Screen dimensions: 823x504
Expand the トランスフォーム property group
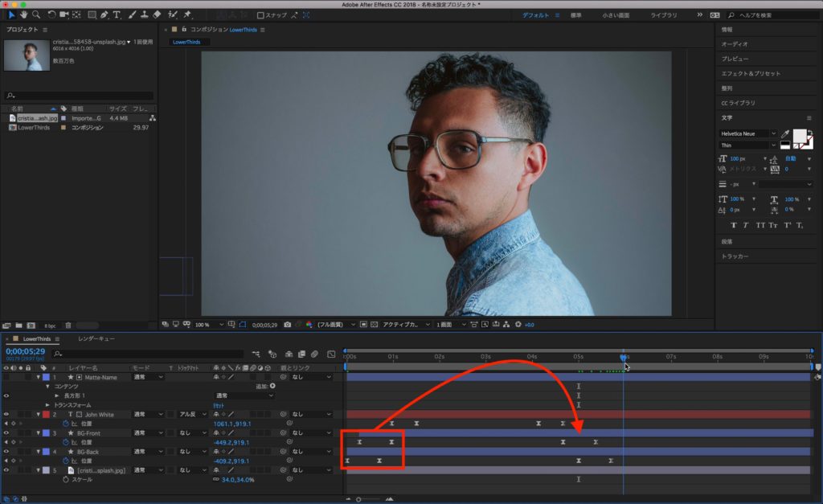click(47, 405)
